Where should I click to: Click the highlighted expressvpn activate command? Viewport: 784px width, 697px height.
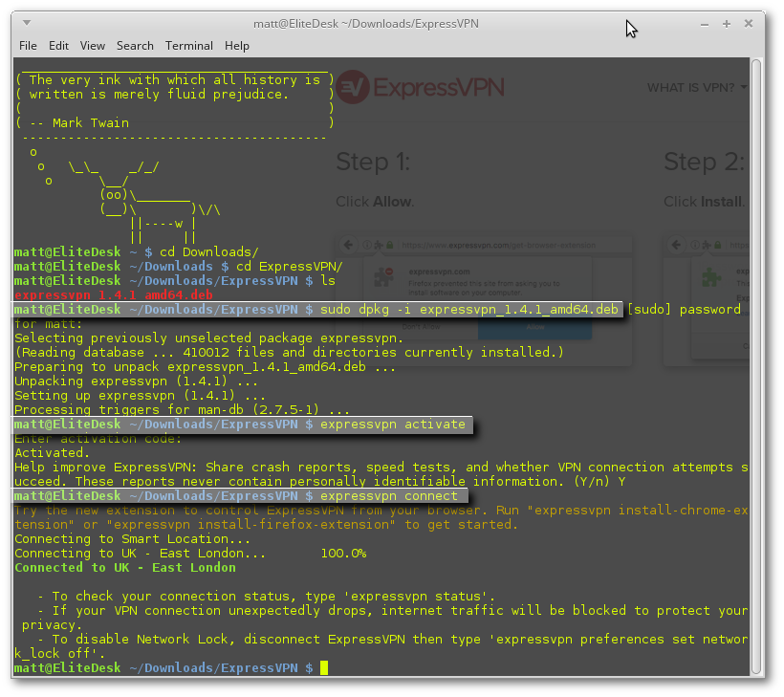pos(393,425)
